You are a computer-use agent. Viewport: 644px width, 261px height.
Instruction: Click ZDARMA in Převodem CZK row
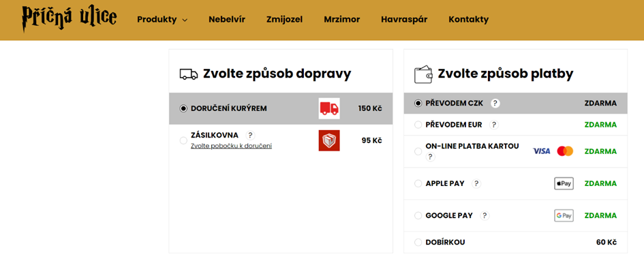tap(600, 103)
